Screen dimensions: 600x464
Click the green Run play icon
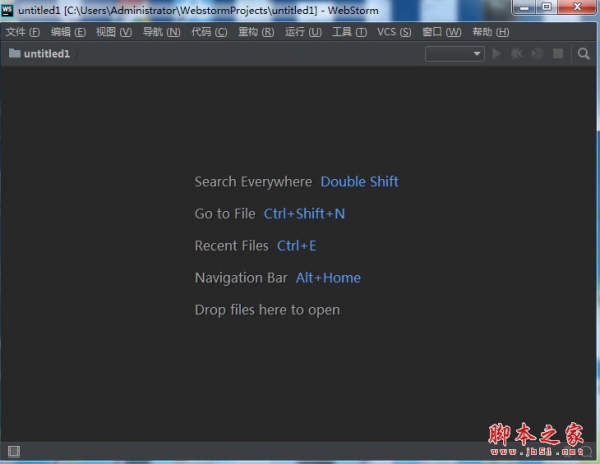(x=496, y=54)
